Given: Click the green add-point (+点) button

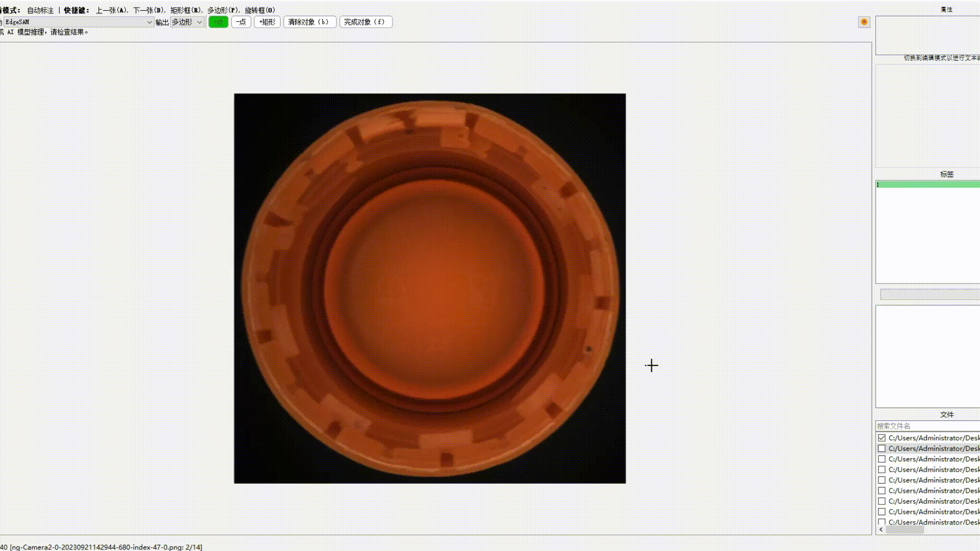Looking at the screenshot, I should pos(218,22).
